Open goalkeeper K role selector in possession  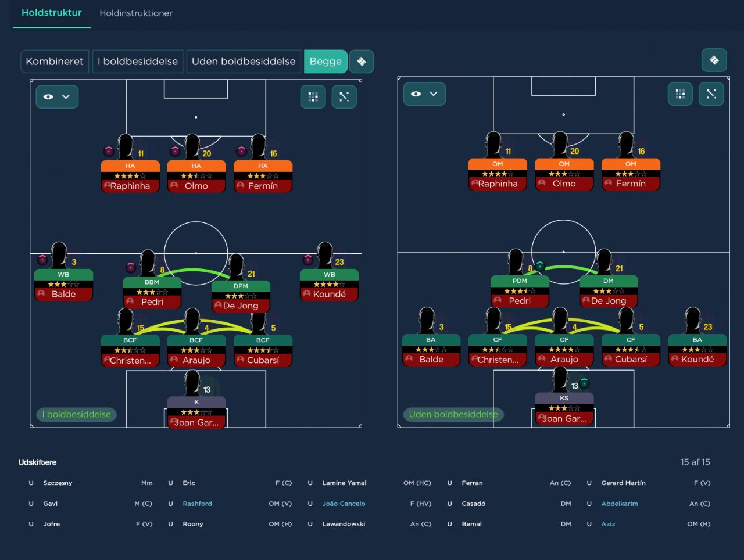pos(196,402)
